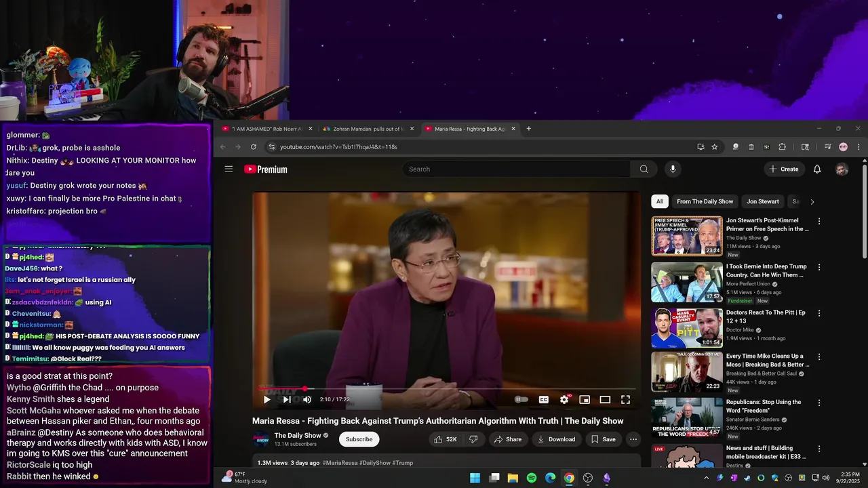The image size is (868, 488).
Task: Focus the YouTube search field
Action: pyautogui.click(x=516, y=169)
